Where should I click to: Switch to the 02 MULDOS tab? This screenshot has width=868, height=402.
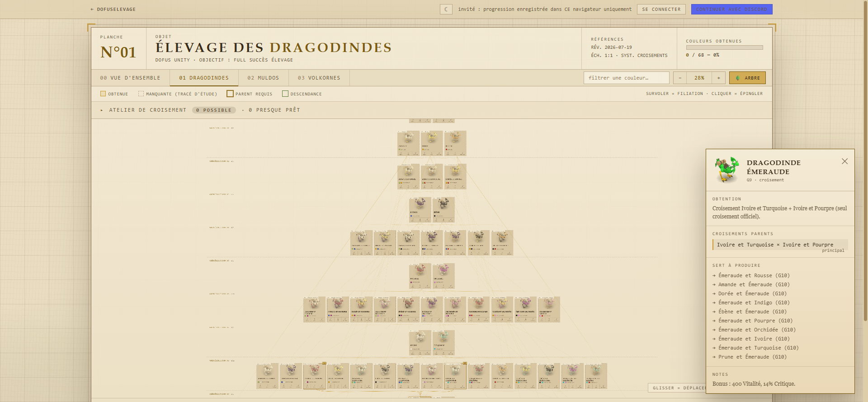point(263,78)
